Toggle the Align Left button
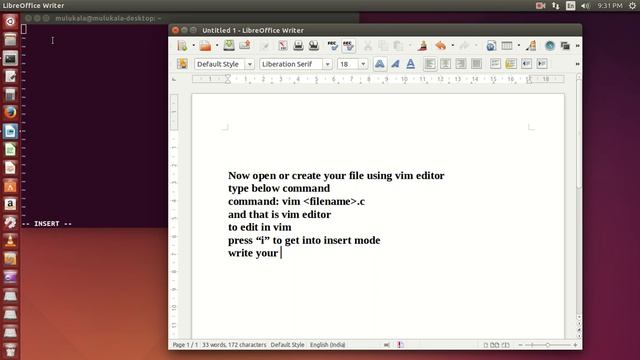 point(430,64)
